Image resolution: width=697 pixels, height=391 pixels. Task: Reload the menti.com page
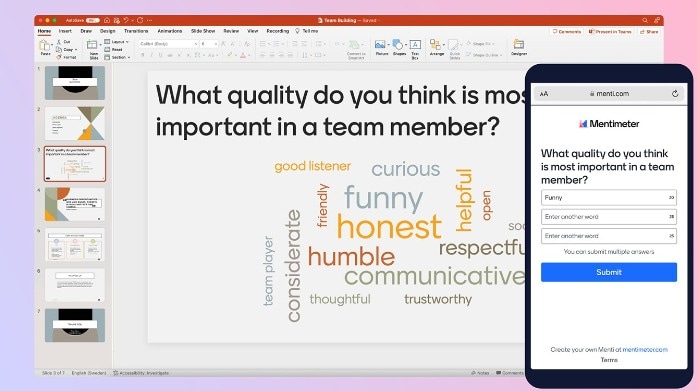point(675,94)
